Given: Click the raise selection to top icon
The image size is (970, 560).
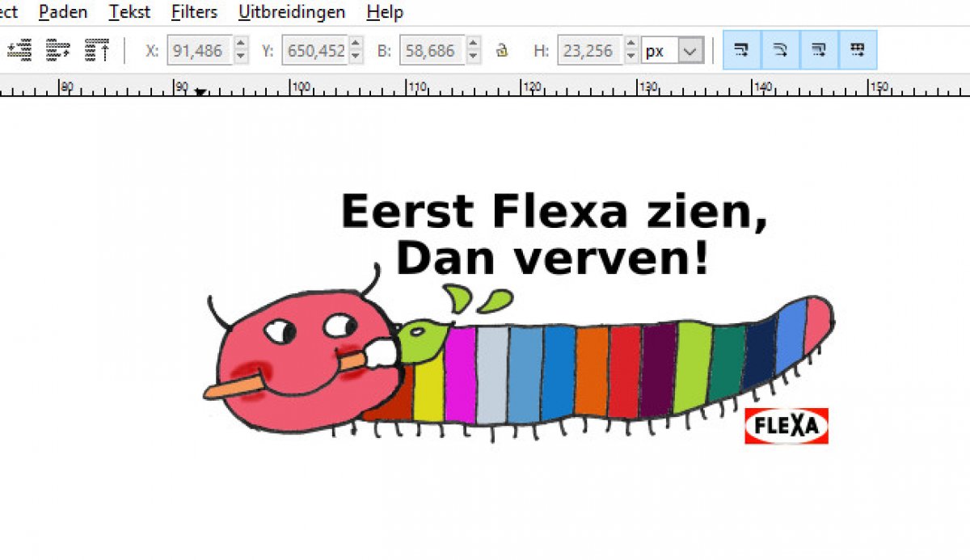Looking at the screenshot, I should [99, 50].
